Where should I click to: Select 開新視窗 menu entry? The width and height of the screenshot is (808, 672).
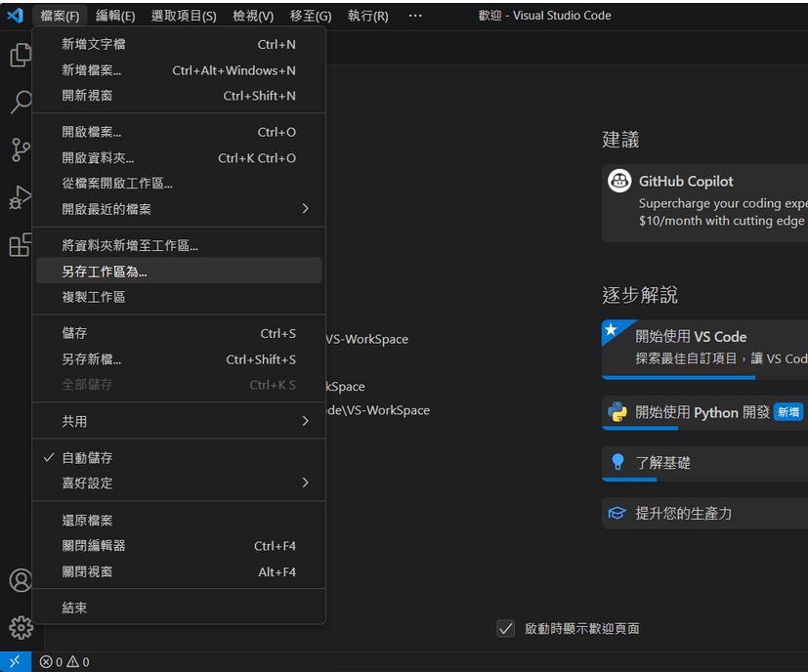[x=179, y=96]
